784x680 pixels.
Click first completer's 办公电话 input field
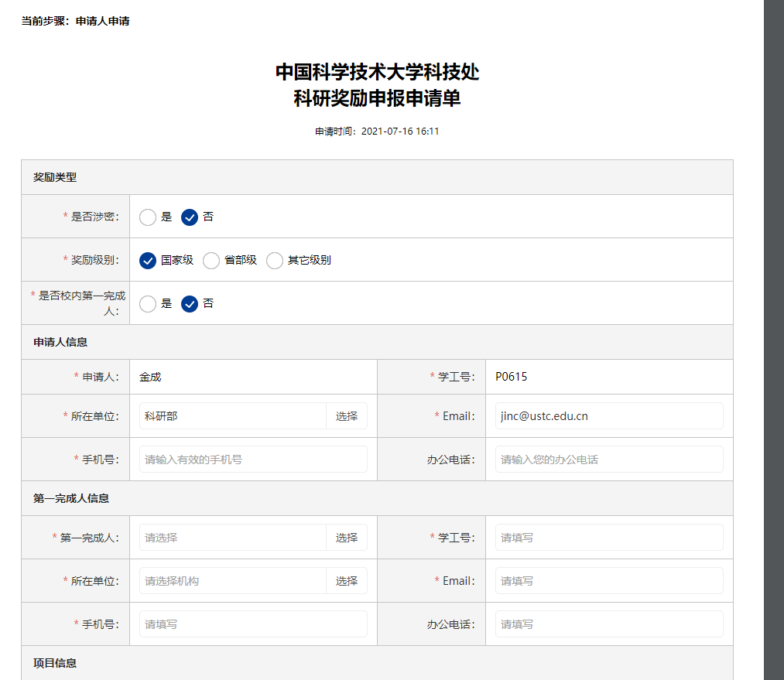(x=609, y=624)
